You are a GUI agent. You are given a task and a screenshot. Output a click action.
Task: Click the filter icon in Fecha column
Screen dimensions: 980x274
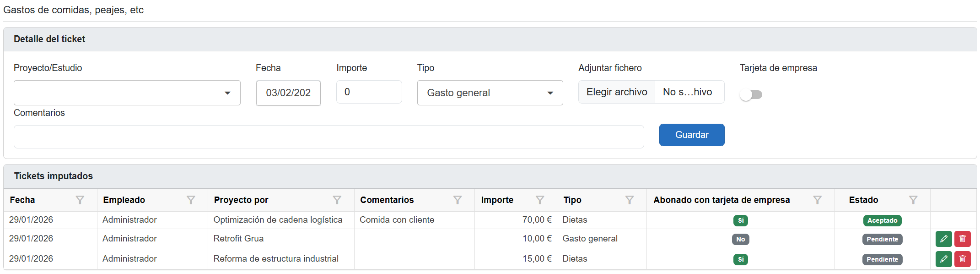coord(80,200)
